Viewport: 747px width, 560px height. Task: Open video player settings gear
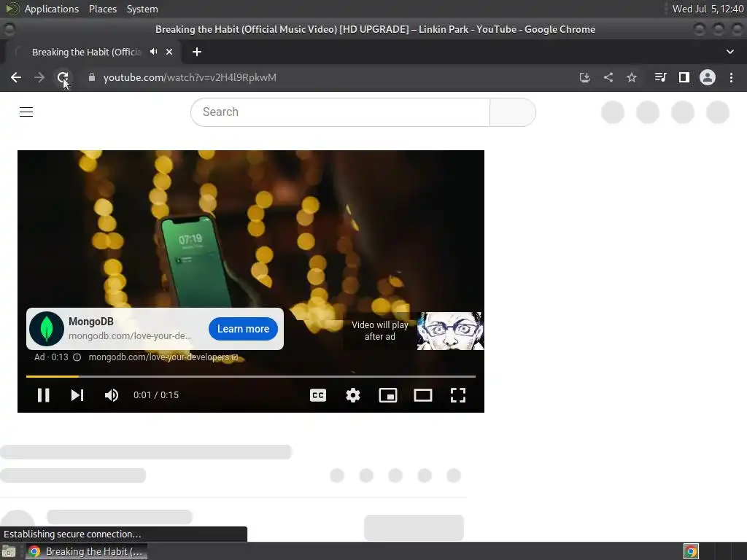tap(353, 395)
